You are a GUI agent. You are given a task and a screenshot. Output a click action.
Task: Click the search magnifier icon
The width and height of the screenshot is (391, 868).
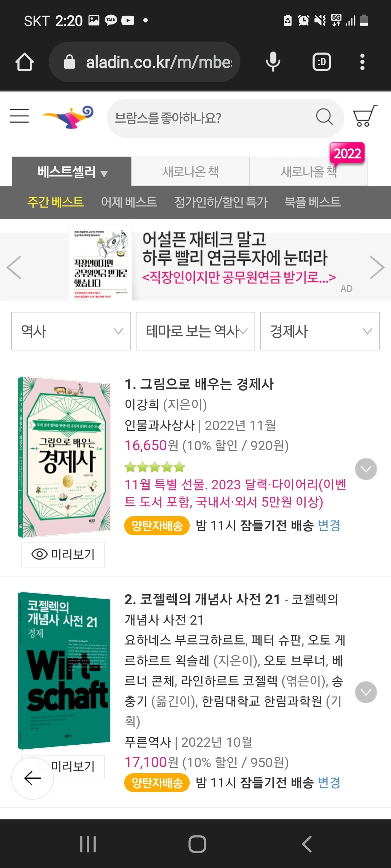324,117
